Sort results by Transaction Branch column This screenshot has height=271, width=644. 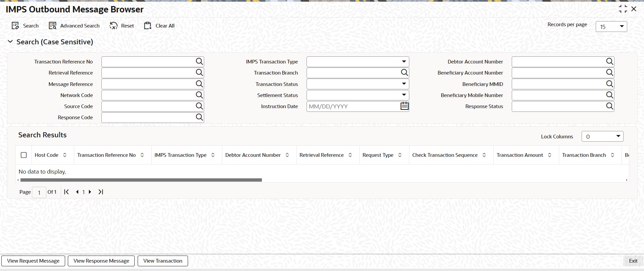612,155
